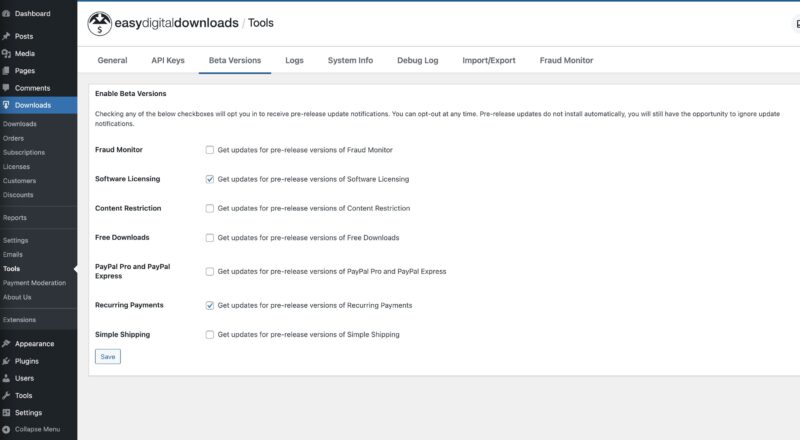Click the 'Get updates for pre-release versions of Recurring Payments' label

(x=315, y=305)
